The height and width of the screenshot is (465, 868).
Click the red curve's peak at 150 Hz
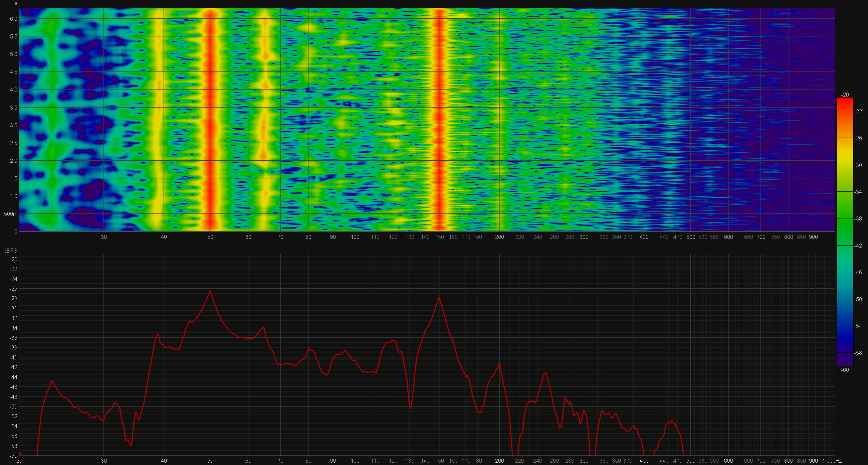pyautogui.click(x=439, y=297)
